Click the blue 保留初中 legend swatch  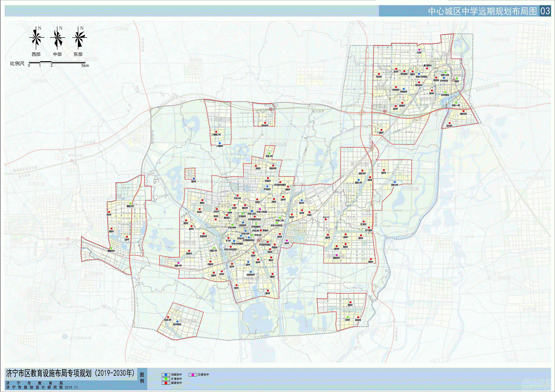[x=166, y=375]
